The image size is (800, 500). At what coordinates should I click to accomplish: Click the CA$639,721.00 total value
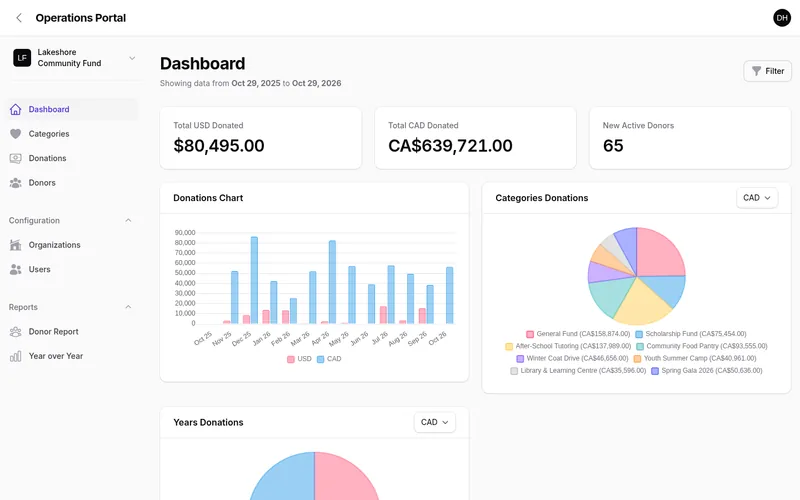[x=450, y=146]
